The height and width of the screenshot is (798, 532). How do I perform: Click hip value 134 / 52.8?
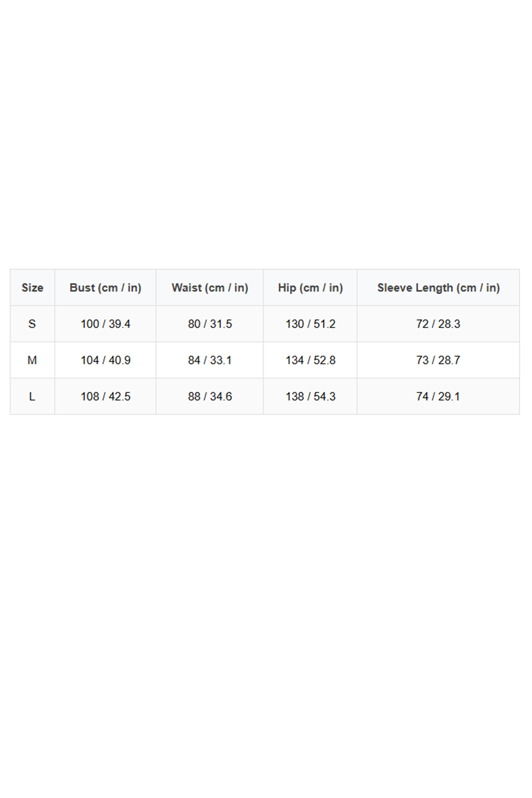[x=310, y=360]
